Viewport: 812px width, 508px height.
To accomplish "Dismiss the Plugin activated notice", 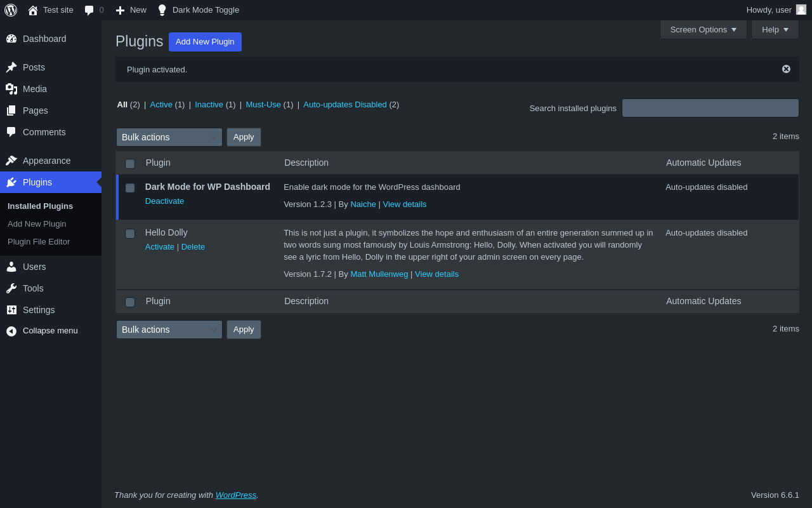I will (786, 69).
